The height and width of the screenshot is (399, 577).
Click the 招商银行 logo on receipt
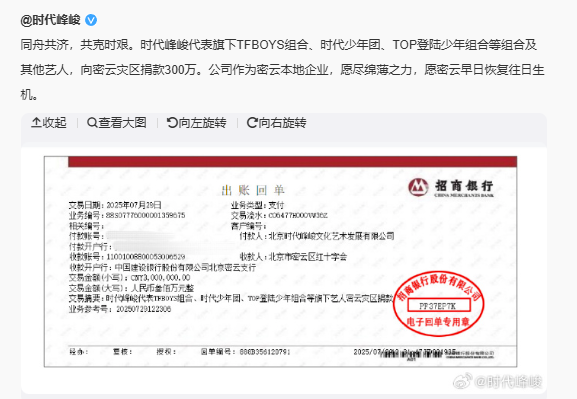(451, 187)
